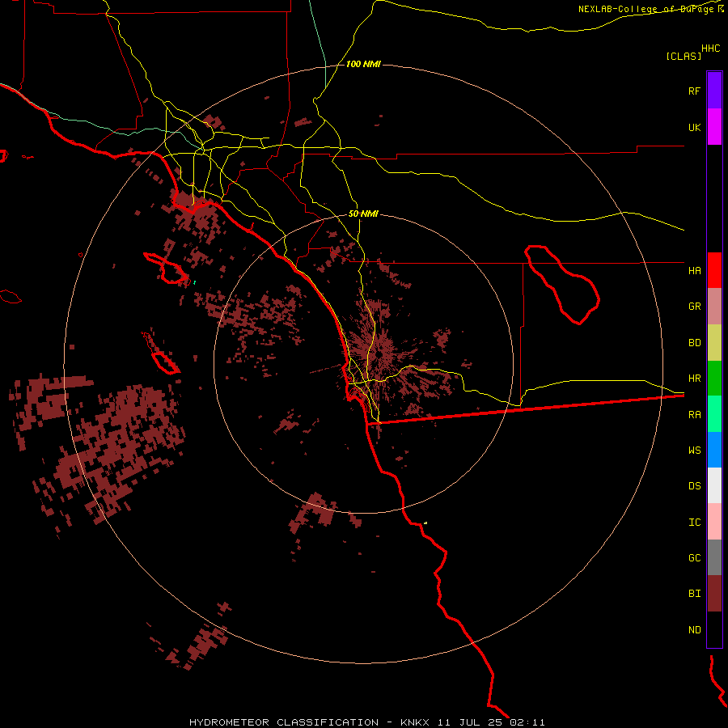The image size is (728, 728).
Task: Click the "HA" legend label
Action: 694,271
